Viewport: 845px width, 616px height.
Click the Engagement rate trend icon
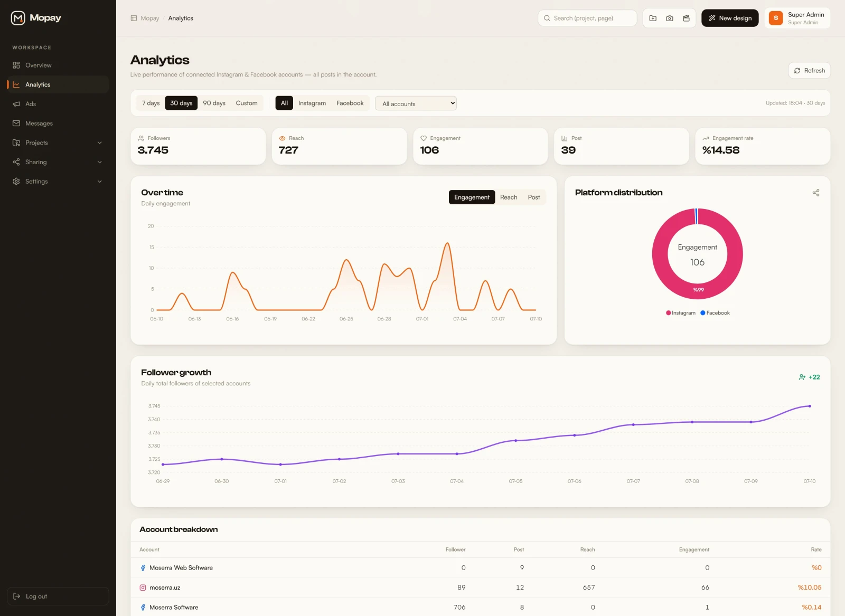(706, 138)
